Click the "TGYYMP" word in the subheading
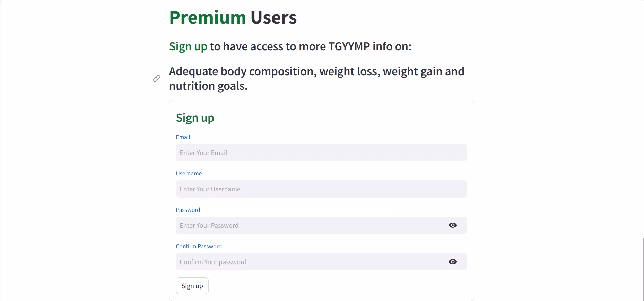Viewport: 644px width, 301px height. tap(349, 46)
